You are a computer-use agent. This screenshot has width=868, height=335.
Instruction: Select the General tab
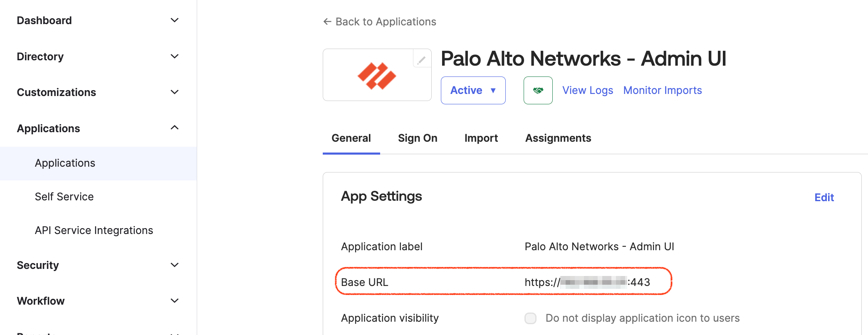point(351,138)
